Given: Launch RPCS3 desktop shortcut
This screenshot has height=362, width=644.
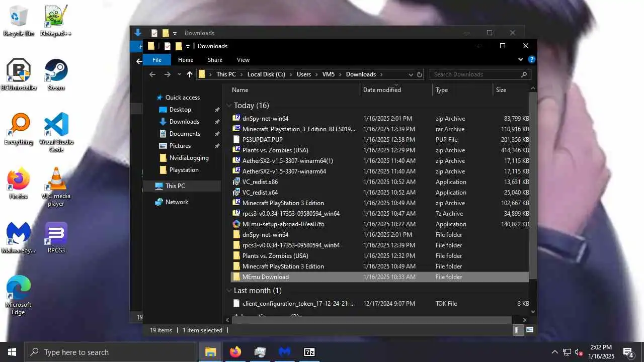Looking at the screenshot, I should click(56, 238).
